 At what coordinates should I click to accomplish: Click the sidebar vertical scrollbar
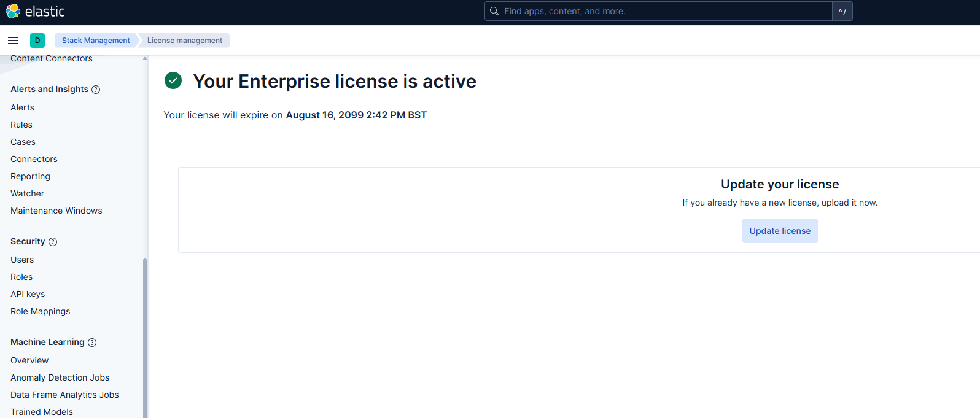point(145,338)
